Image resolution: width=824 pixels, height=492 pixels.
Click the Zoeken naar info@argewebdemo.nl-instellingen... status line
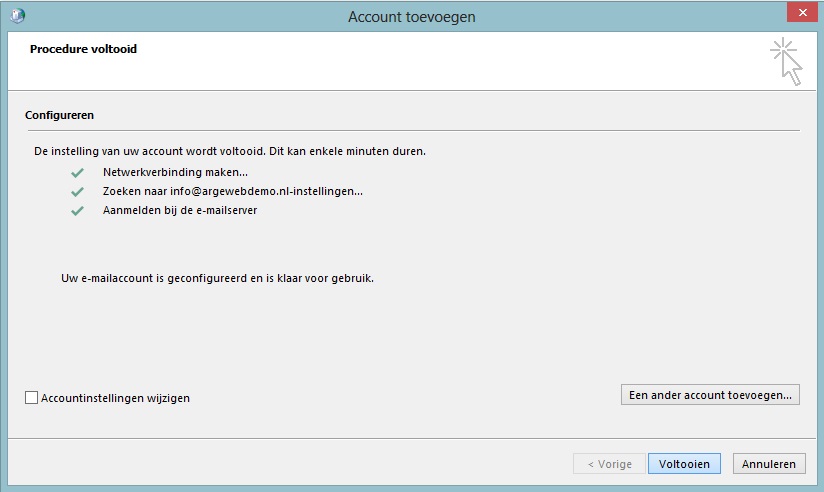(x=233, y=191)
